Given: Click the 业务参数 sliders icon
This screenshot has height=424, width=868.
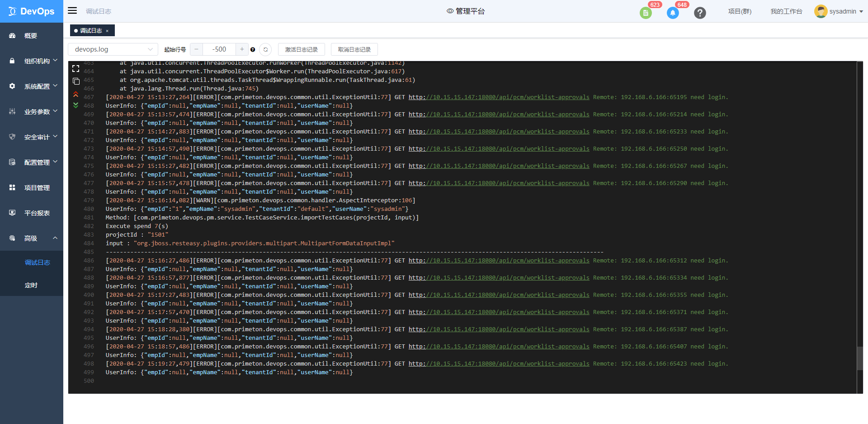Looking at the screenshot, I should pos(12,111).
